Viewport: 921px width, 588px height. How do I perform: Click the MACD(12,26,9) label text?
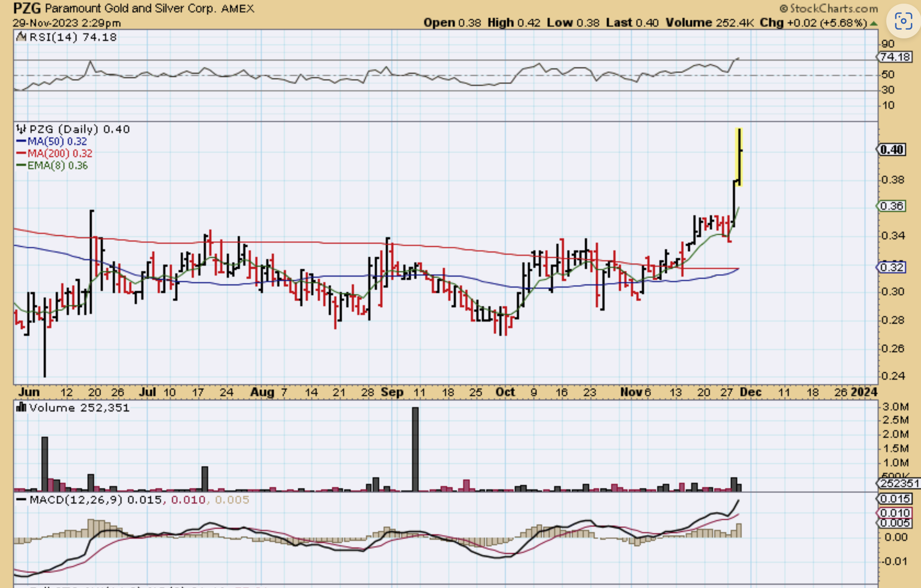click(76, 499)
